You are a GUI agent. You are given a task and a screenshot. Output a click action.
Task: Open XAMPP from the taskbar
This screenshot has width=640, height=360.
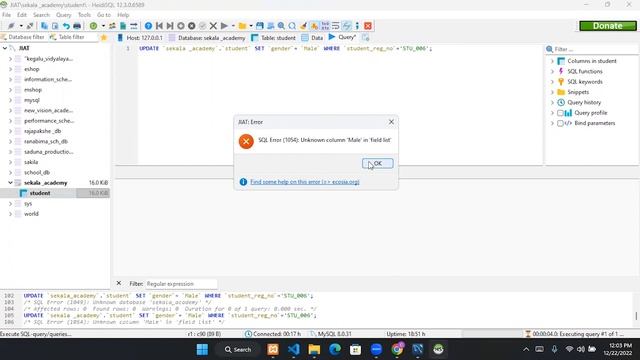pos(273,349)
